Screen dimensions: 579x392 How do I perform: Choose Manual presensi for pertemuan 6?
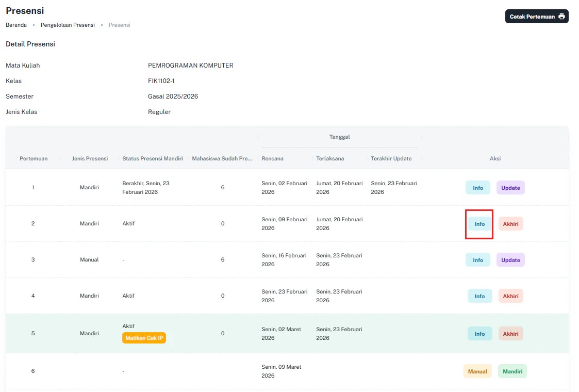tap(477, 371)
